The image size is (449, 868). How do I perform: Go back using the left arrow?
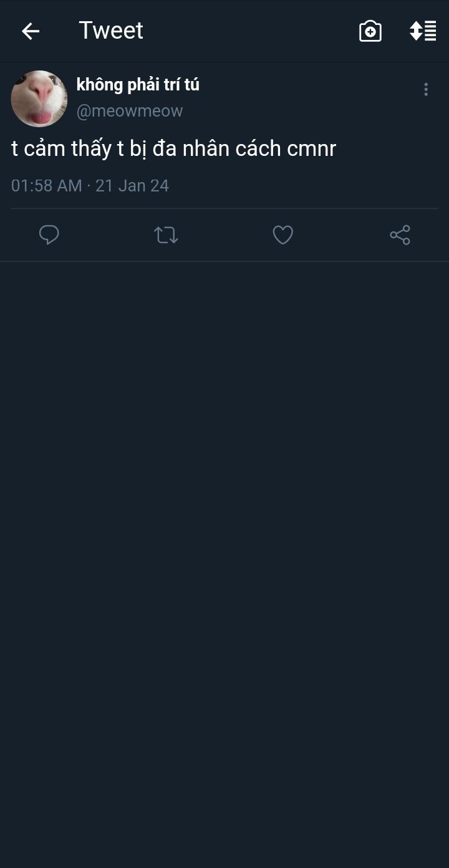(31, 31)
